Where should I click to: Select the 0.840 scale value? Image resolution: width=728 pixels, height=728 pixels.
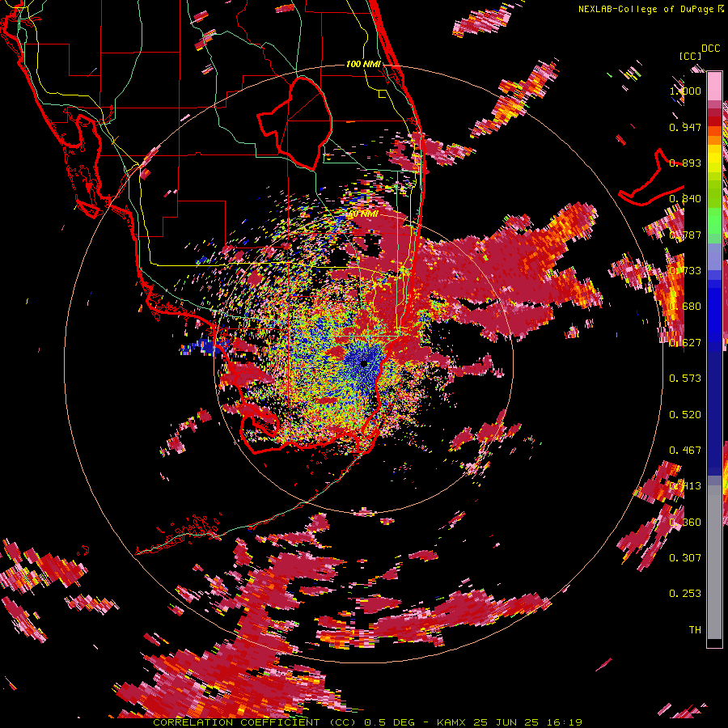tap(685, 199)
